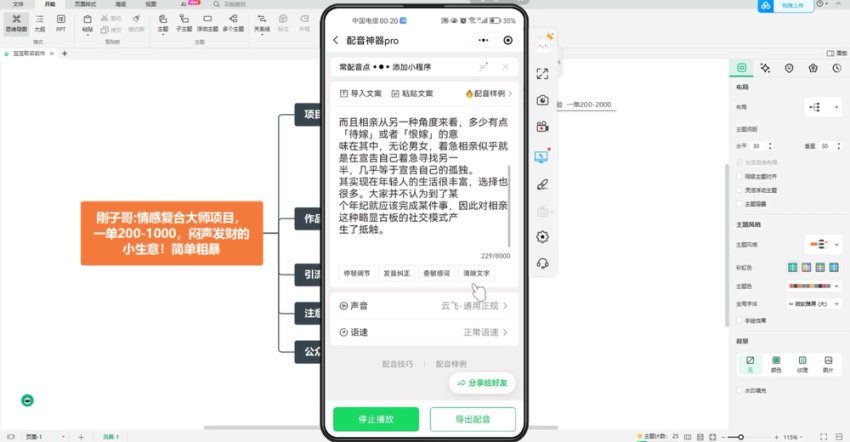Click the fullscreen icon in the floating phone toolbar
The width and height of the screenshot is (850, 442).
click(542, 74)
